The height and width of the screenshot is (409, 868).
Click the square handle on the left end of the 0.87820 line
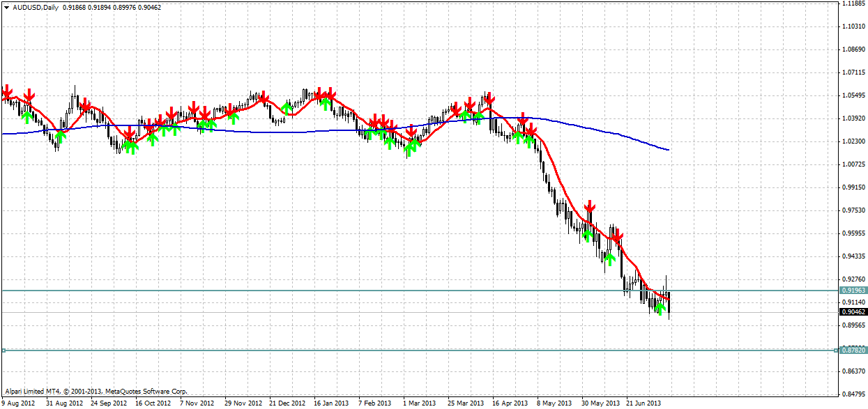[x=3, y=350]
